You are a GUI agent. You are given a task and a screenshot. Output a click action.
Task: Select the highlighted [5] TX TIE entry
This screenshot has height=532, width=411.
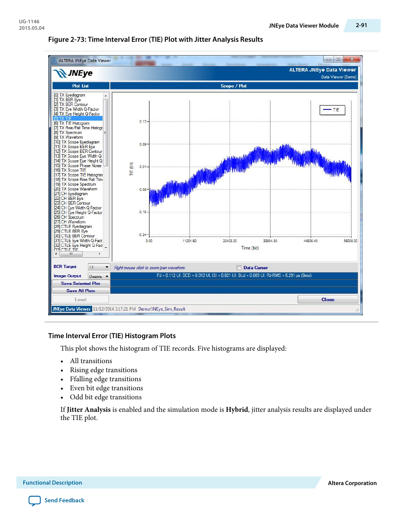(78, 118)
